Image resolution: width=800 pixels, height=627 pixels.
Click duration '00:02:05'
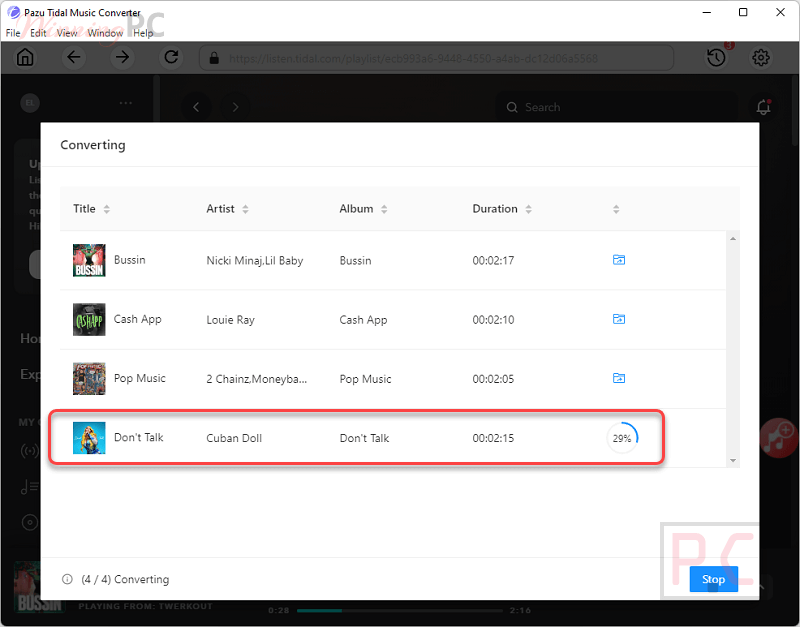tap(493, 379)
